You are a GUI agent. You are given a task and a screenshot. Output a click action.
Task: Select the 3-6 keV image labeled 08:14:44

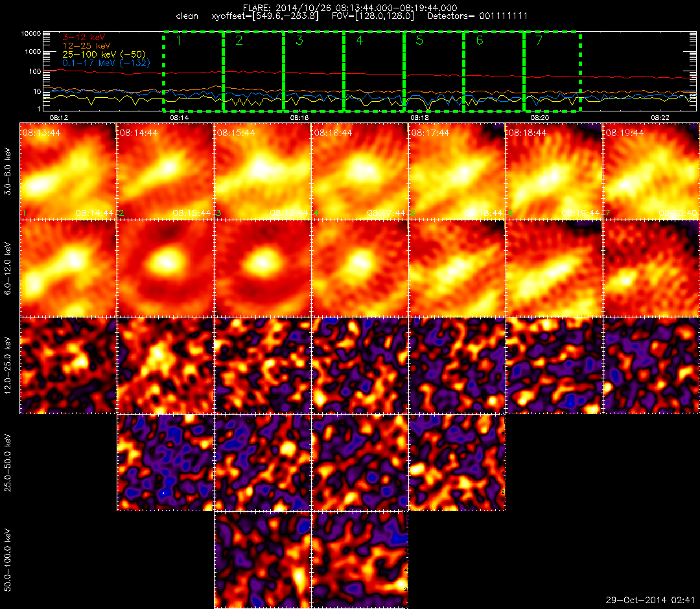(165, 171)
